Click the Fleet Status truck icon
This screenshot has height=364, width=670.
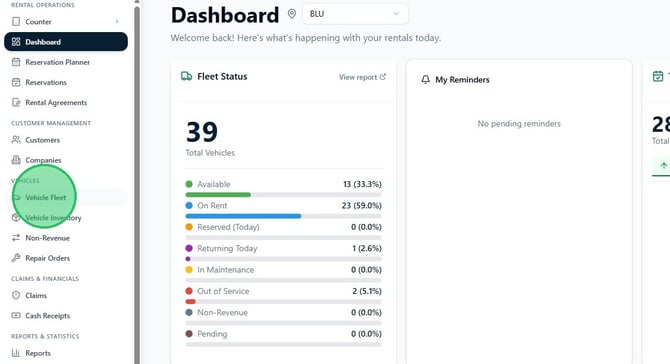pyautogui.click(x=186, y=76)
